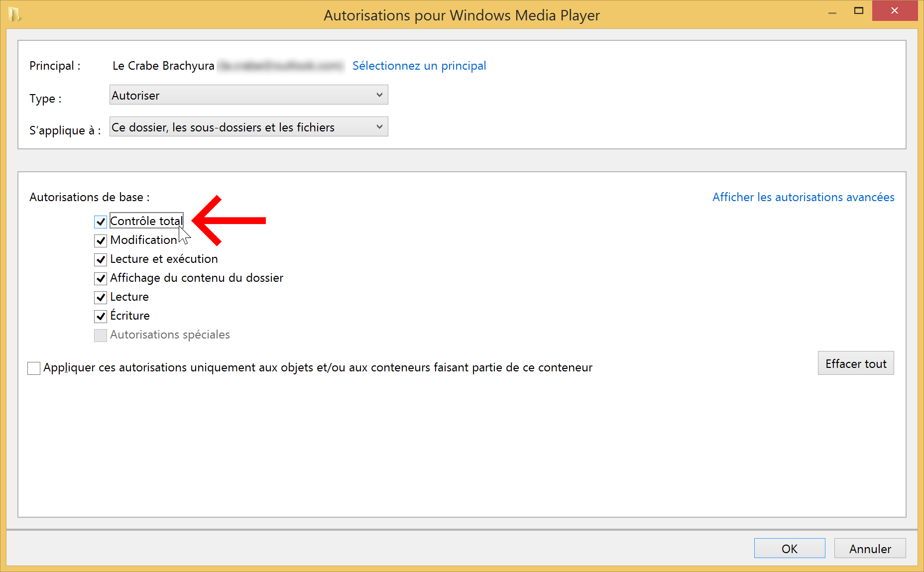Image resolution: width=924 pixels, height=572 pixels.
Task: Click the Type dropdown arrow chevron
Action: pyautogui.click(x=379, y=95)
